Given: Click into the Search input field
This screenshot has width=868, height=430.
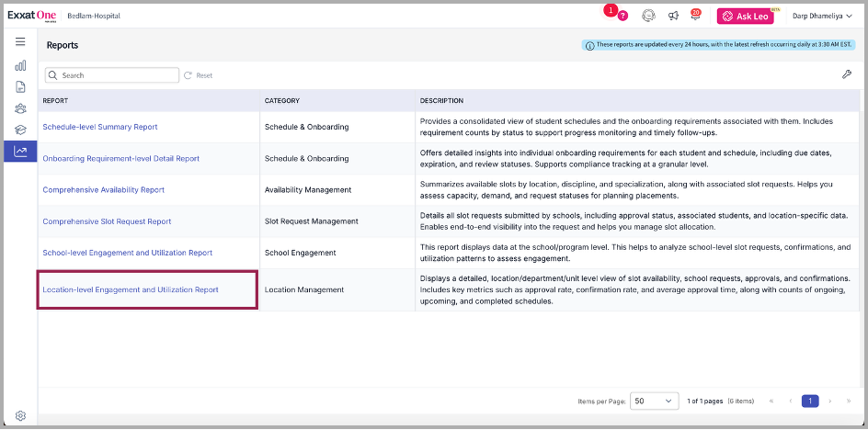Looking at the screenshot, I should point(115,75).
